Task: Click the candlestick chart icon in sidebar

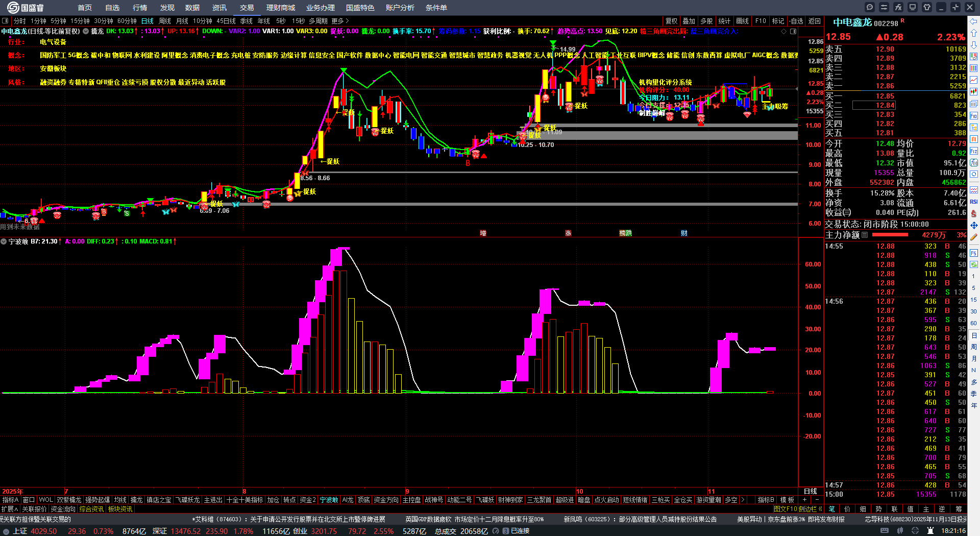Action: tap(974, 91)
